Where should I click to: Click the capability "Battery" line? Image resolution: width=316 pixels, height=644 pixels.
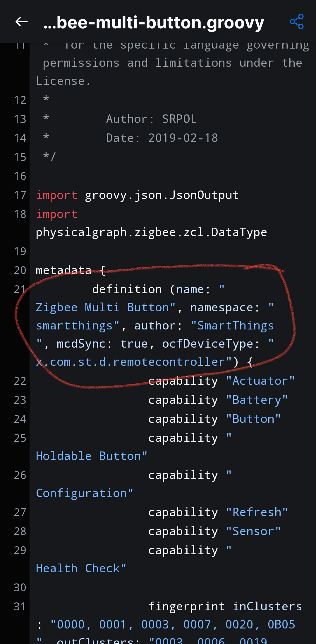click(218, 400)
